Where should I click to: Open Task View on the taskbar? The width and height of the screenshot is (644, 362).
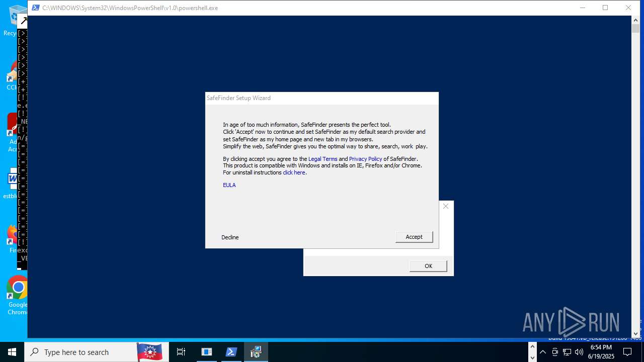(181, 352)
